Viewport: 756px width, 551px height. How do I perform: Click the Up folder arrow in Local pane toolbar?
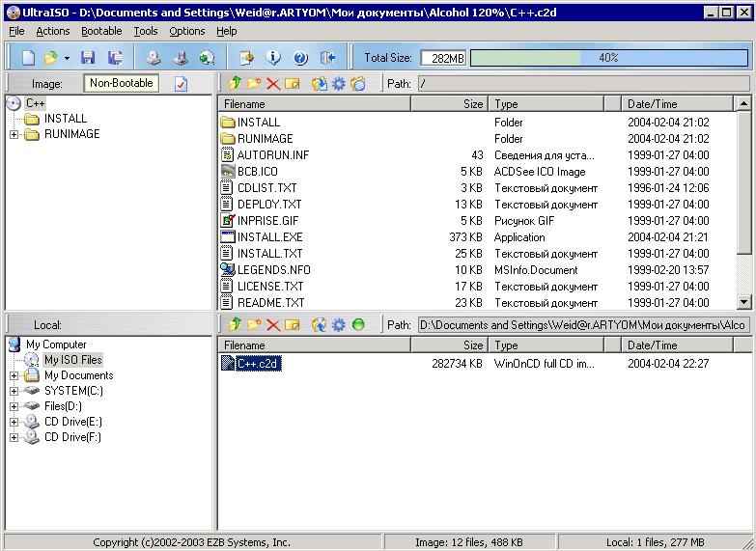(x=235, y=324)
